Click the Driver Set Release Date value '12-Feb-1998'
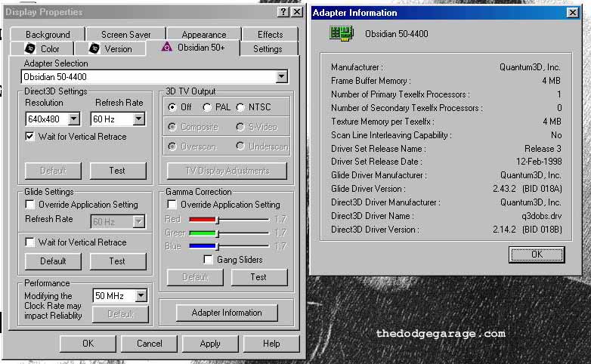 pos(539,162)
